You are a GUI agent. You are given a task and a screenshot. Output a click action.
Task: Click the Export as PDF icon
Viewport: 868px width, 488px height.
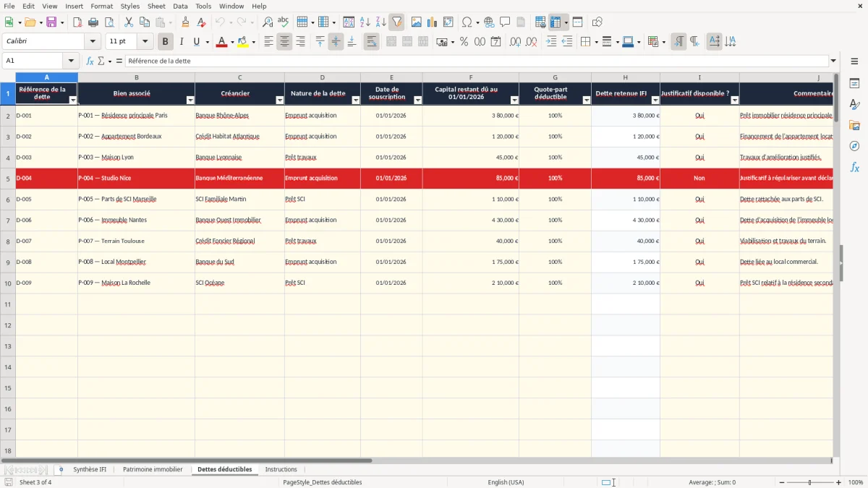(77, 22)
